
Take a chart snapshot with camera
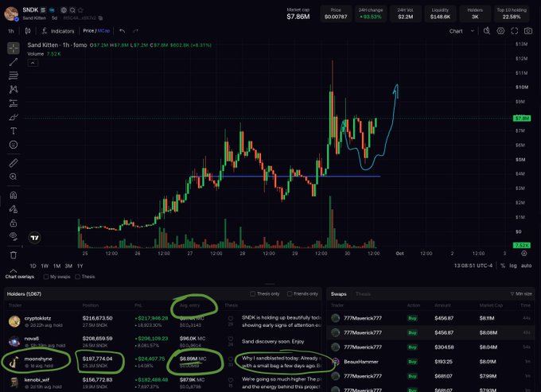(528, 31)
